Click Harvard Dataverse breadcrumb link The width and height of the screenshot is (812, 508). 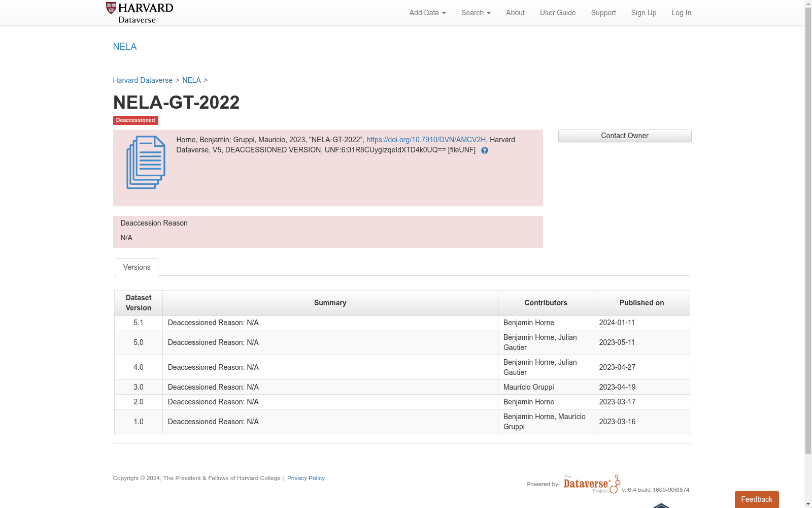point(143,80)
